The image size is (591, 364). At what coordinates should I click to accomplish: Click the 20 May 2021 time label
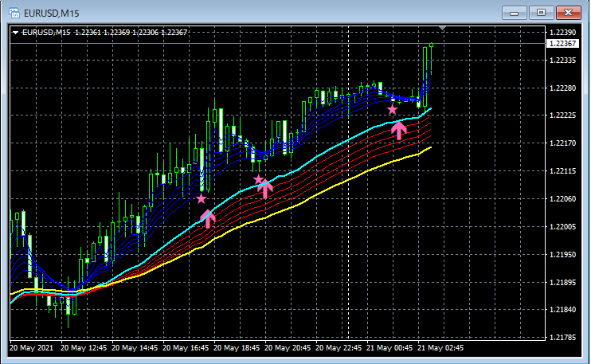[x=32, y=348]
